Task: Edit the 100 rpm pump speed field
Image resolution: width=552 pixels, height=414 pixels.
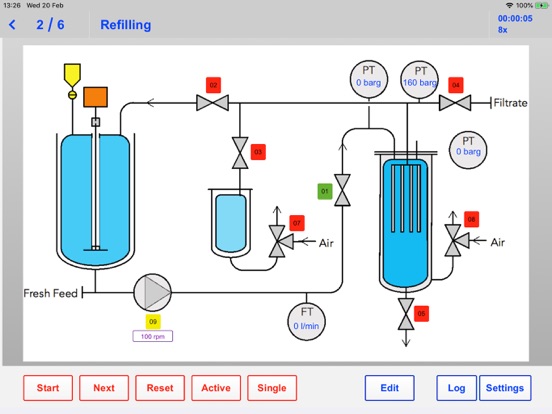Action: [153, 336]
